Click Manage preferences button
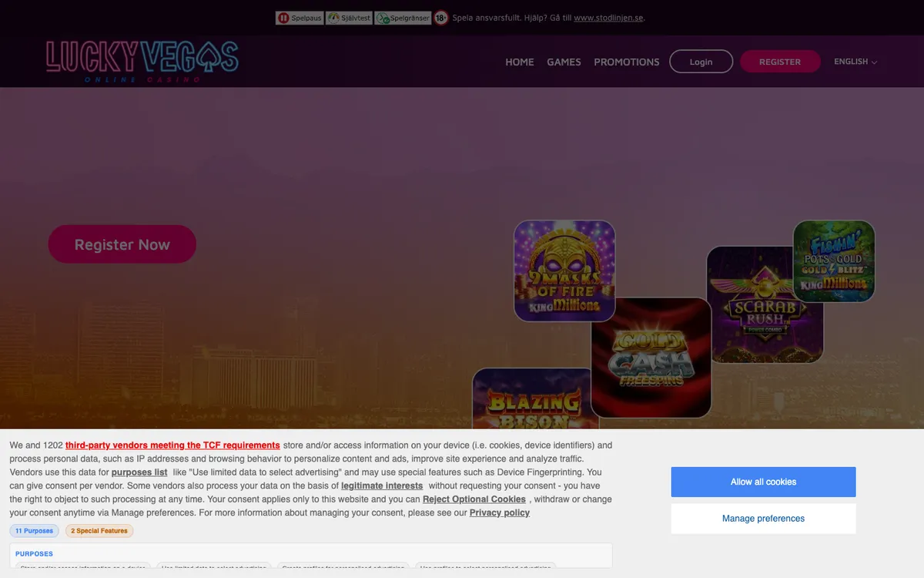 click(763, 519)
